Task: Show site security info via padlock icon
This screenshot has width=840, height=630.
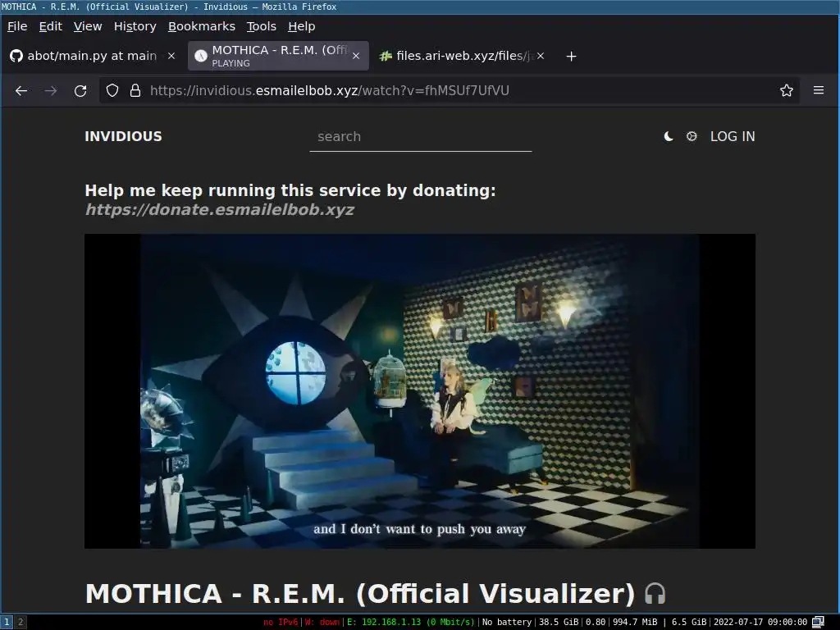Action: [x=135, y=90]
